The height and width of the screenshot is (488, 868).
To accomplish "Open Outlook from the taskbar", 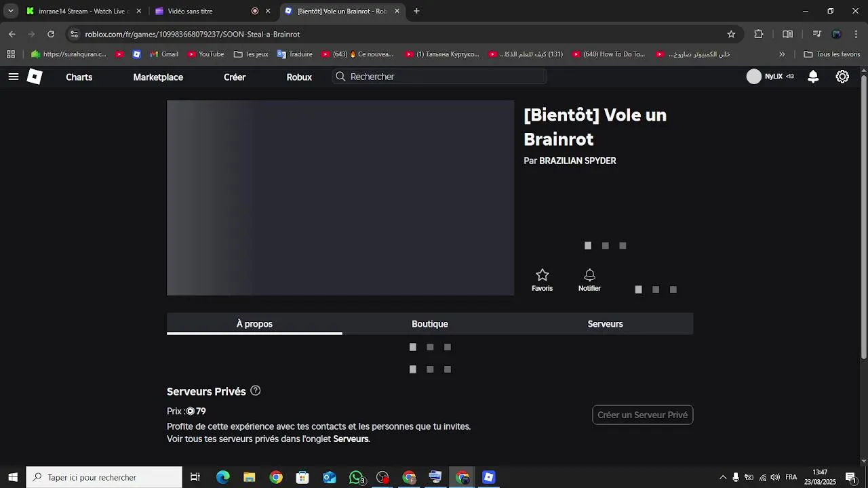I will (330, 477).
